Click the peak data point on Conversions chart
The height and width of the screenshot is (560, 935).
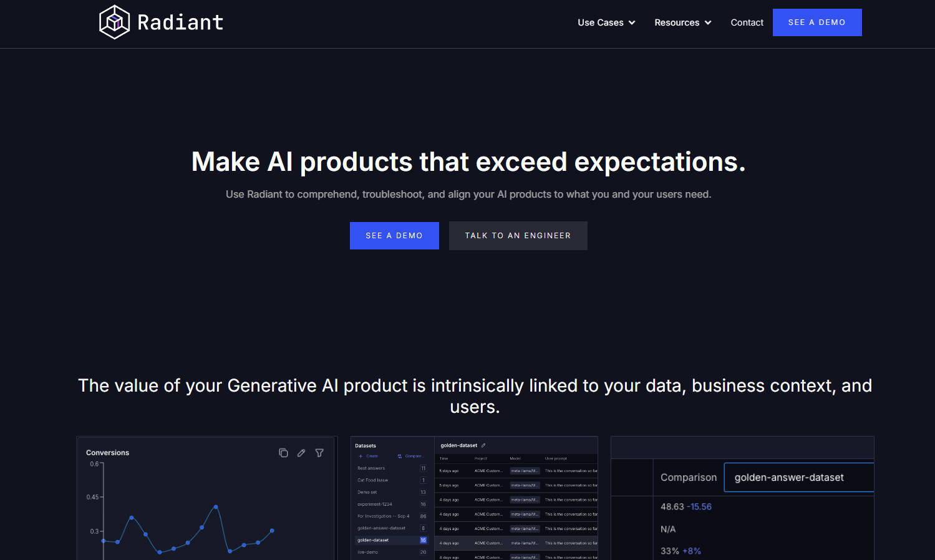click(x=216, y=507)
